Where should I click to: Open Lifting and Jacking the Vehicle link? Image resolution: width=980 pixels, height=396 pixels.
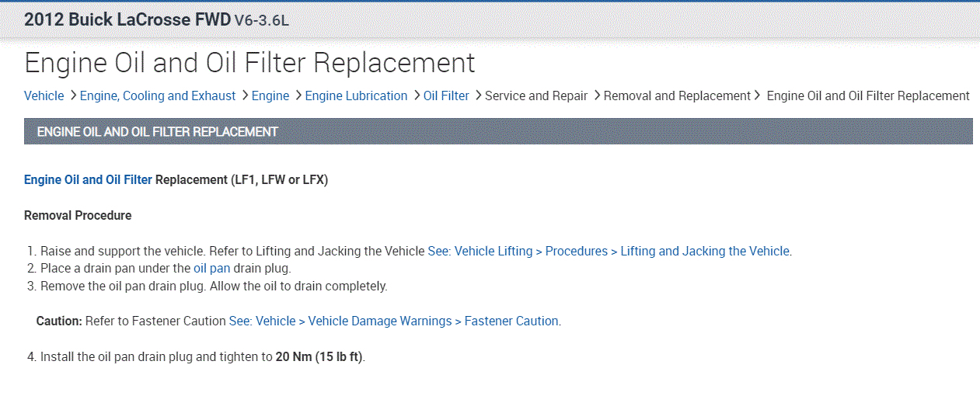coord(609,252)
